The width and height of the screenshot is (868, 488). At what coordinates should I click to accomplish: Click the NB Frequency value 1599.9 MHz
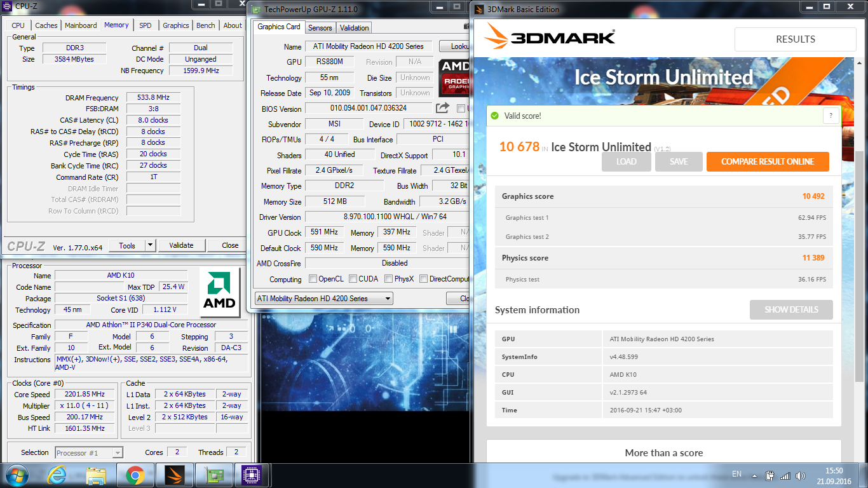click(201, 71)
